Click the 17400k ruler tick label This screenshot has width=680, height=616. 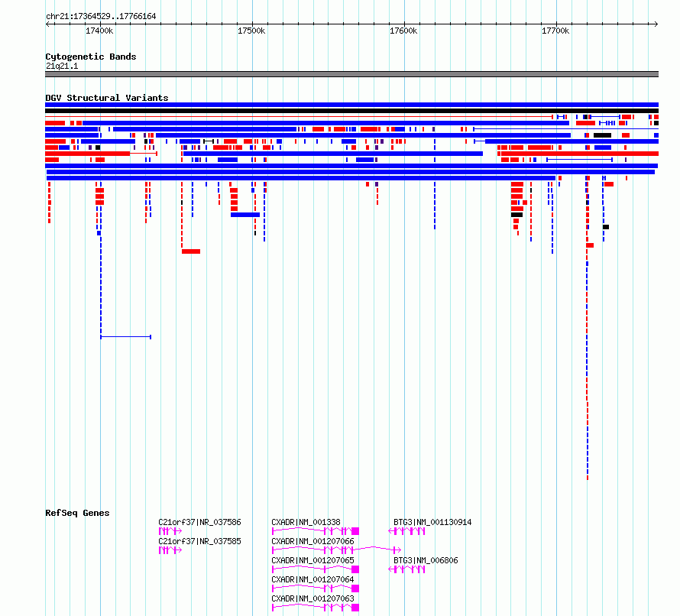pyautogui.click(x=99, y=31)
